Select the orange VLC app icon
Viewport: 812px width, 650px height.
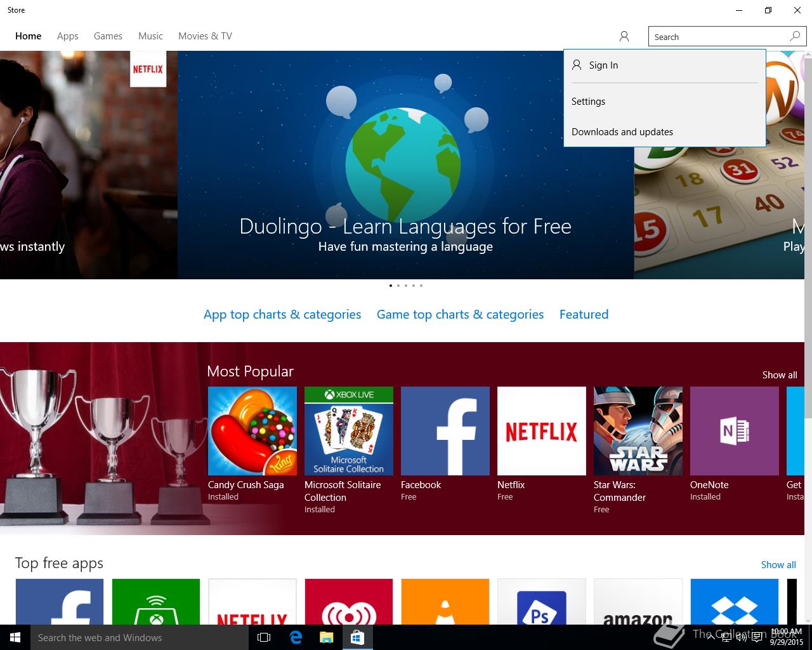[x=445, y=602]
